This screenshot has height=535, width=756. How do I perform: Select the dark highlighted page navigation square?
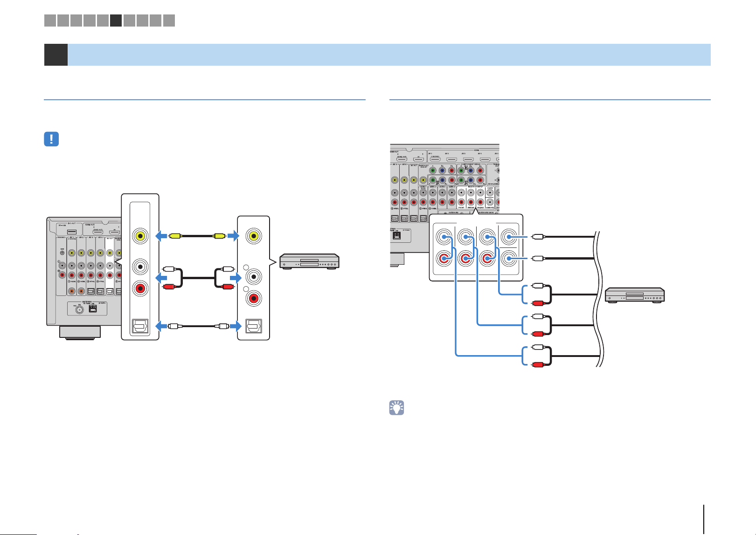click(116, 21)
